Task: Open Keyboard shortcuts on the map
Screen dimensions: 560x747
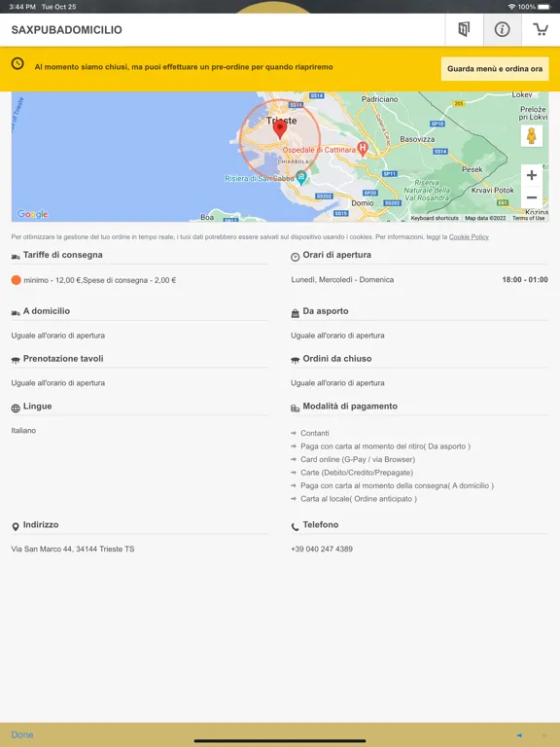Action: pos(435,218)
